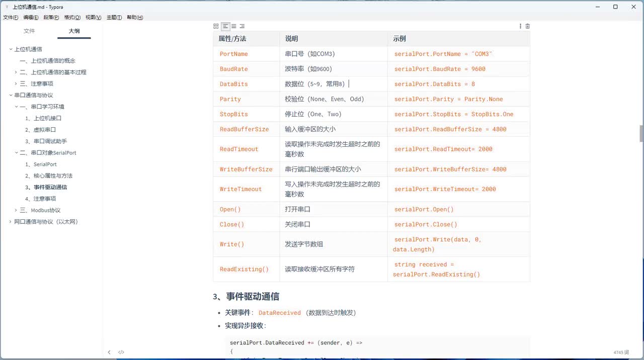
Task: Align table column left
Action: 225,26
